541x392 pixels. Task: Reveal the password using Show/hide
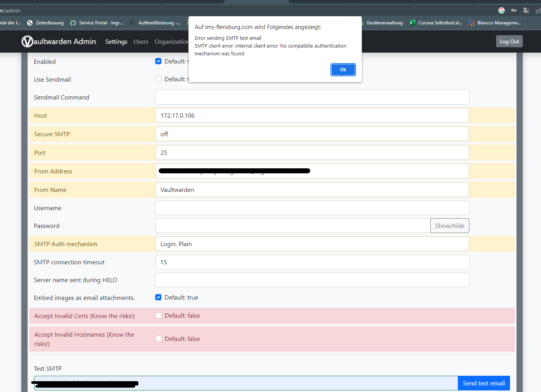[449, 226]
